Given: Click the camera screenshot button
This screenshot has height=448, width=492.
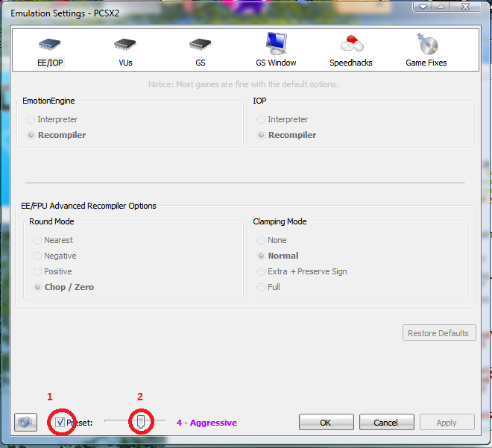Looking at the screenshot, I should 25,422.
